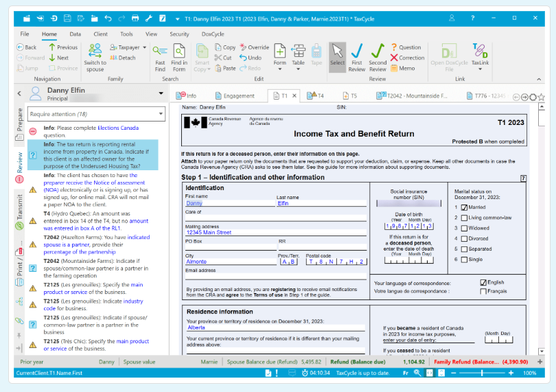Viewport: 556px width, 392px height.
Task: Click the user account icon in title bar
Action: click(452, 18)
